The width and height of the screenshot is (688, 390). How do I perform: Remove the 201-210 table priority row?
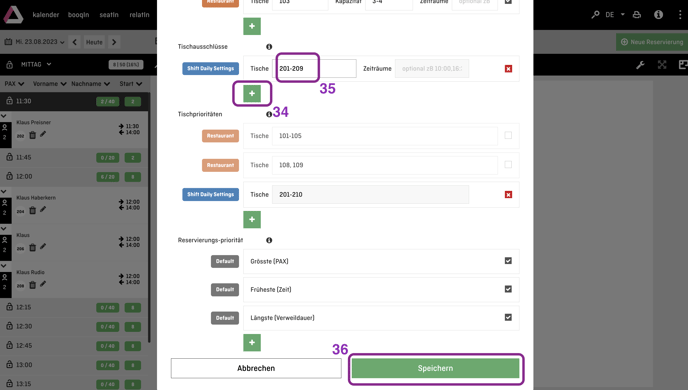pos(508,194)
